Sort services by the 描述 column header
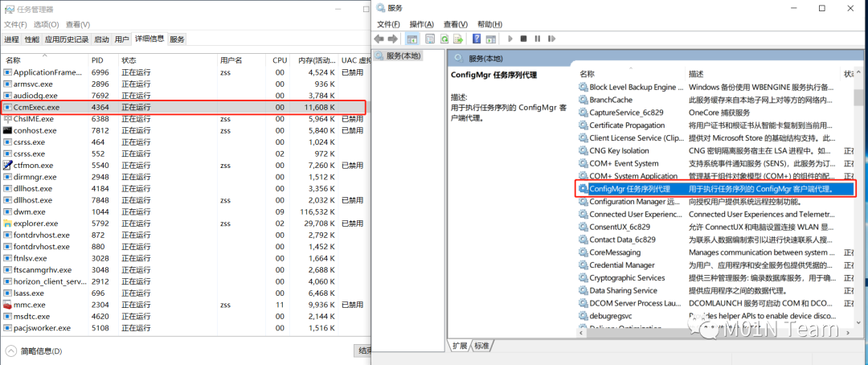 click(763, 74)
